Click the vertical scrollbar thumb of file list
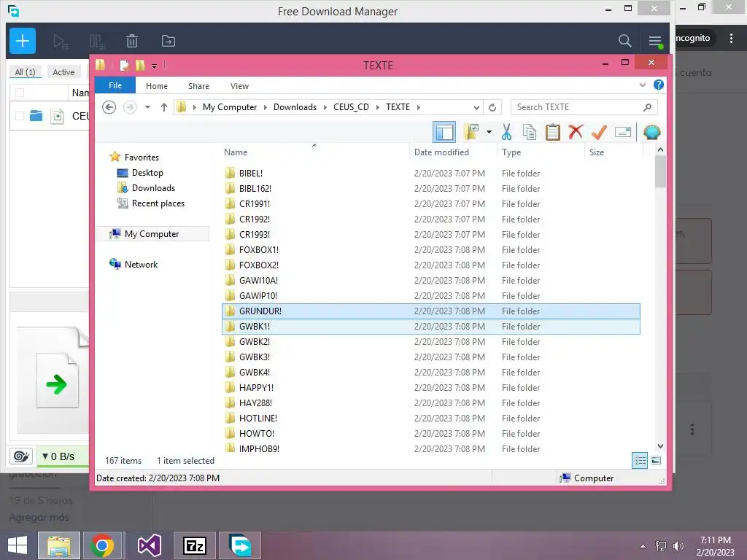 click(x=659, y=171)
